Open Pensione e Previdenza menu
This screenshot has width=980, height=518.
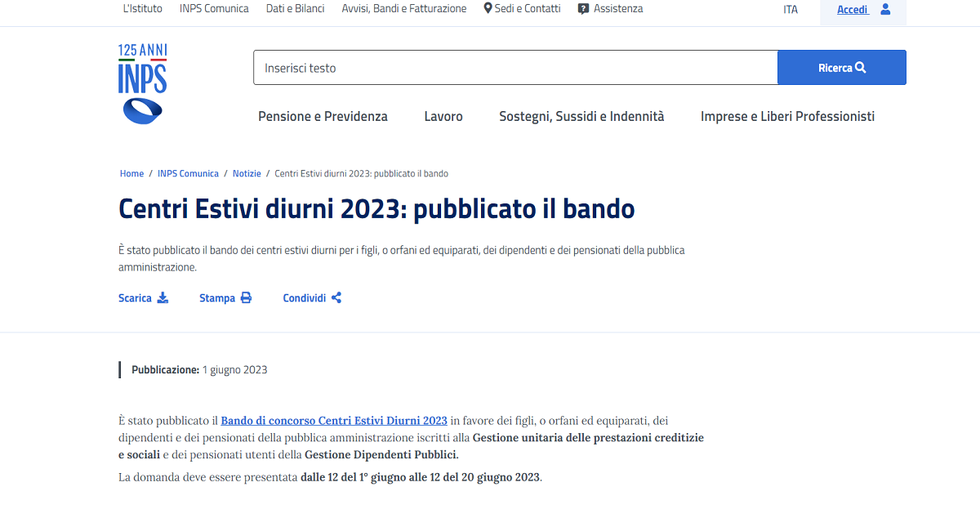(323, 116)
